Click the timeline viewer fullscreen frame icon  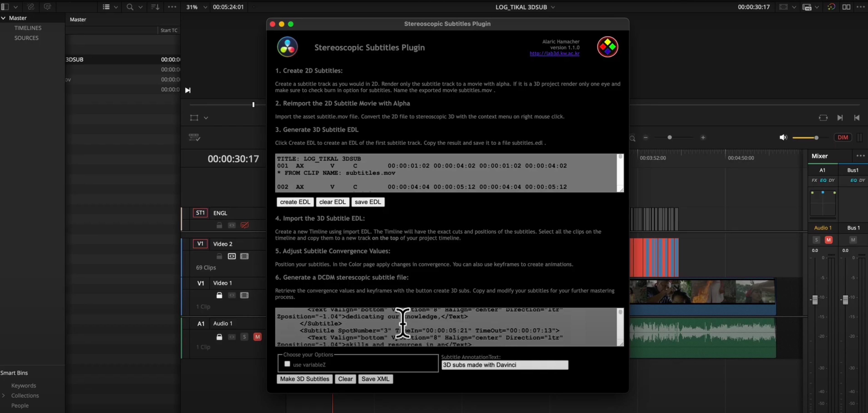784,7
